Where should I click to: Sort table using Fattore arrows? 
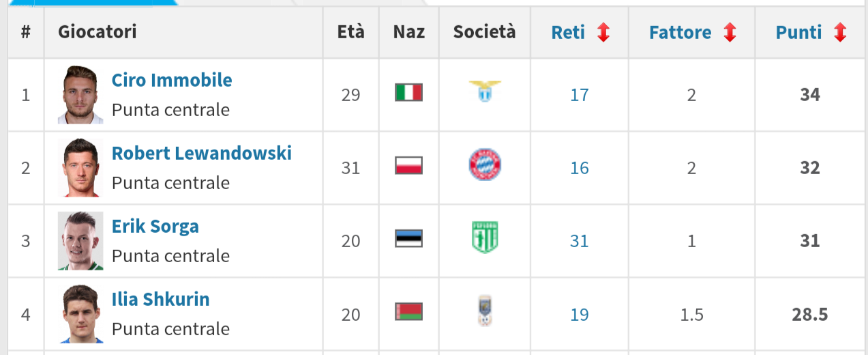click(x=730, y=33)
